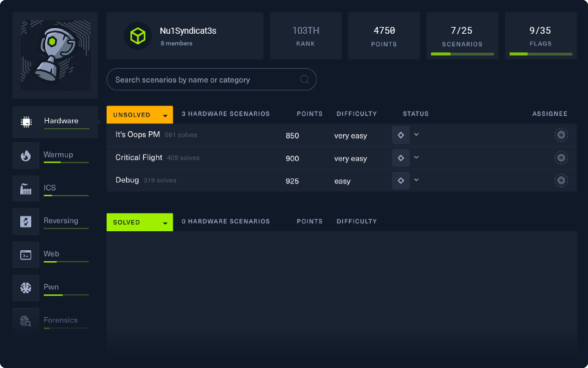
Task: Click the Scenarios 7/25 progress bar
Action: [x=462, y=54]
